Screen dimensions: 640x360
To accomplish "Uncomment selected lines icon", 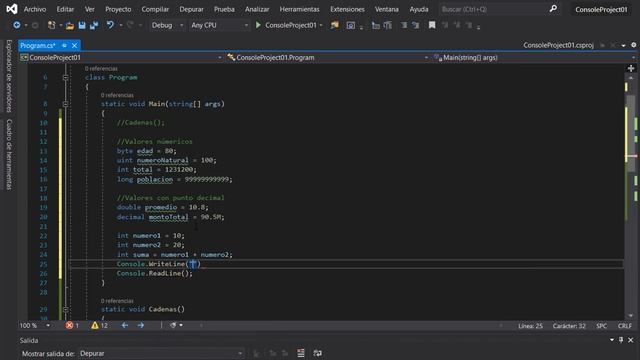I will pyautogui.click(x=416, y=25).
